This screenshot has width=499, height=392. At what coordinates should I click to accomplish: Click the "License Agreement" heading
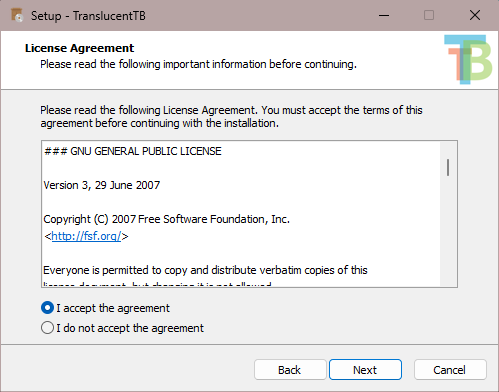[x=79, y=48]
